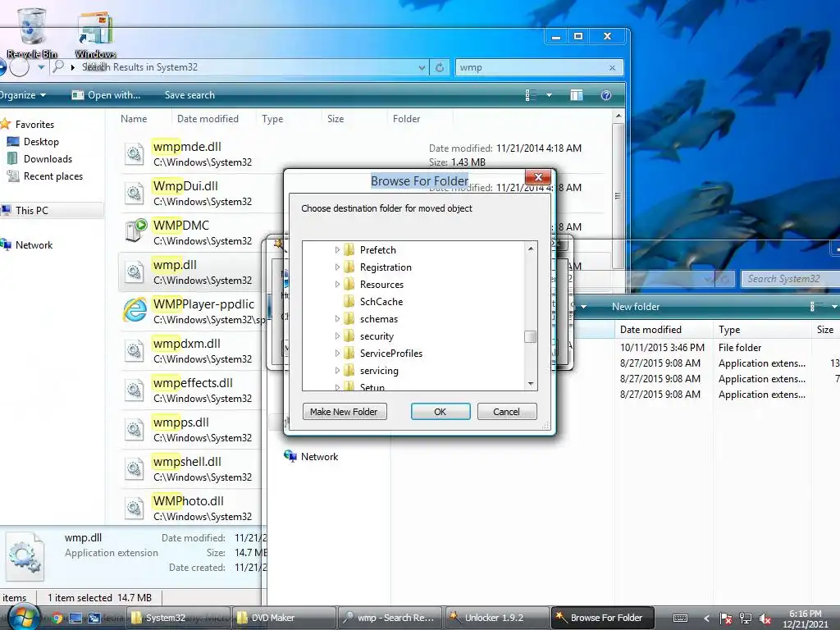Click the refresh button beside the address bar
Image resolution: width=840 pixels, height=630 pixels.
pos(440,67)
